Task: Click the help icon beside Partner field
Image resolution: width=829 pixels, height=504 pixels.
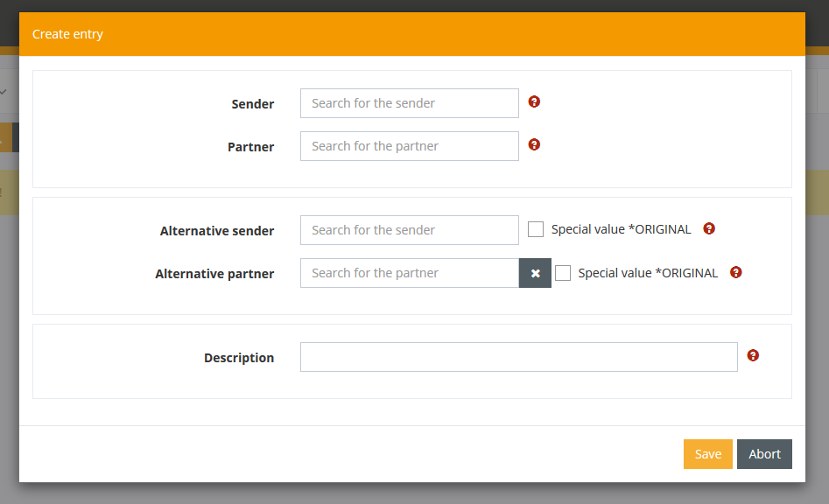Action: (534, 144)
